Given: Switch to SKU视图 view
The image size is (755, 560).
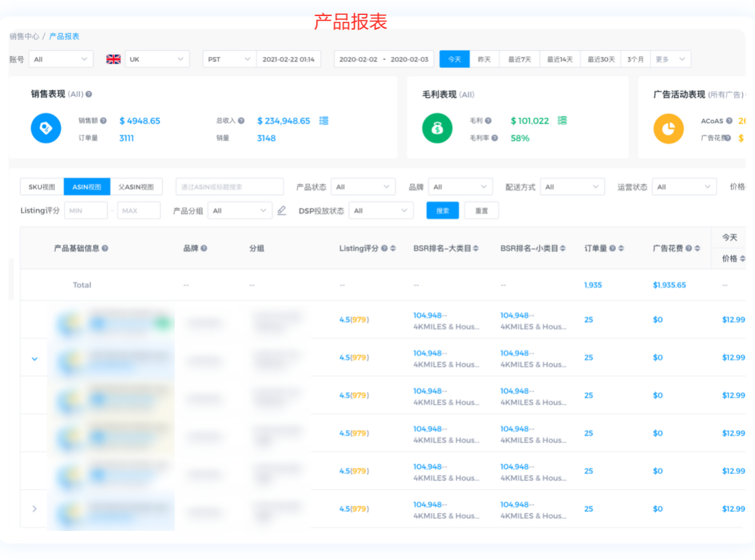Looking at the screenshot, I should pos(42,187).
